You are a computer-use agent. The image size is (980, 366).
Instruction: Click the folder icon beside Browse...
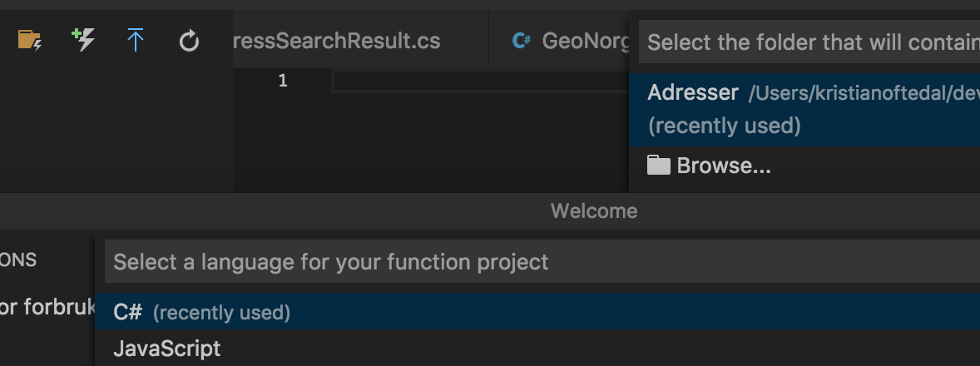point(658,166)
